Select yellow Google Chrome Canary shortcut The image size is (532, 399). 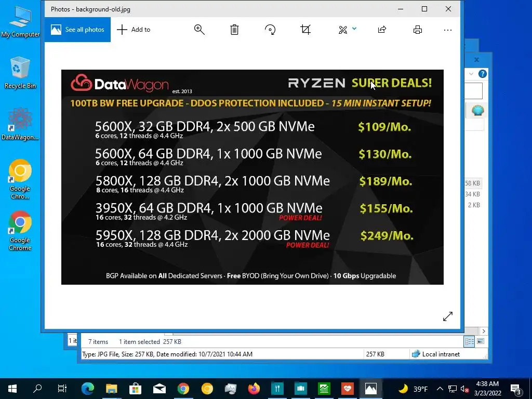click(20, 179)
